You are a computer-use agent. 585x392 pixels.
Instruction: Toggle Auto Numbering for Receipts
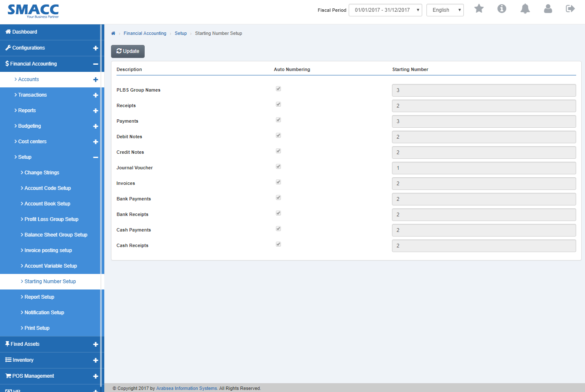pyautogui.click(x=278, y=104)
